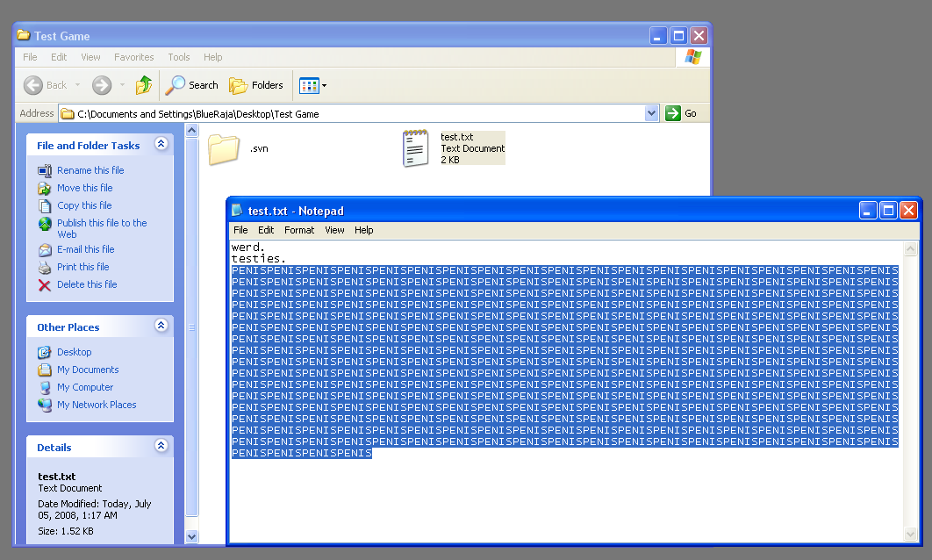Image resolution: width=932 pixels, height=560 pixels.
Task: Click the My Documents folder icon
Action: [x=45, y=370]
